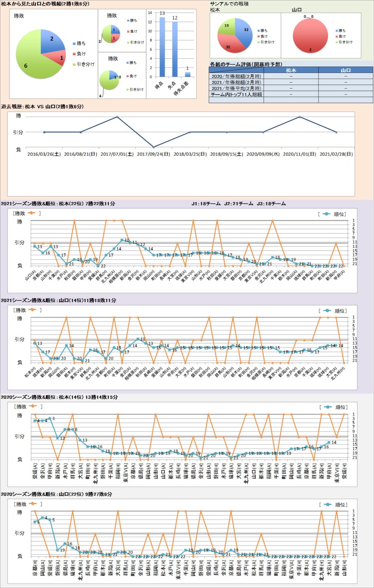Click orange 勝敗 legend marker in 2021 松本 chart

(x=31, y=213)
